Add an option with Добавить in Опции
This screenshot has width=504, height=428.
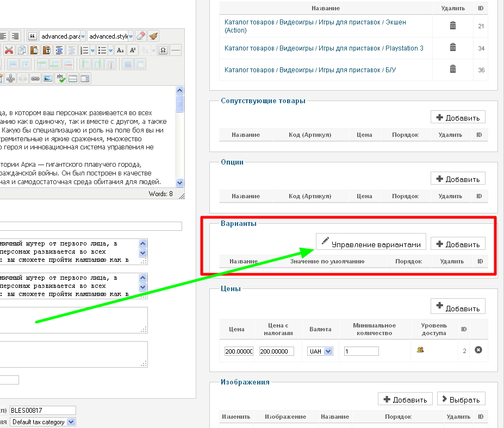[x=458, y=179]
